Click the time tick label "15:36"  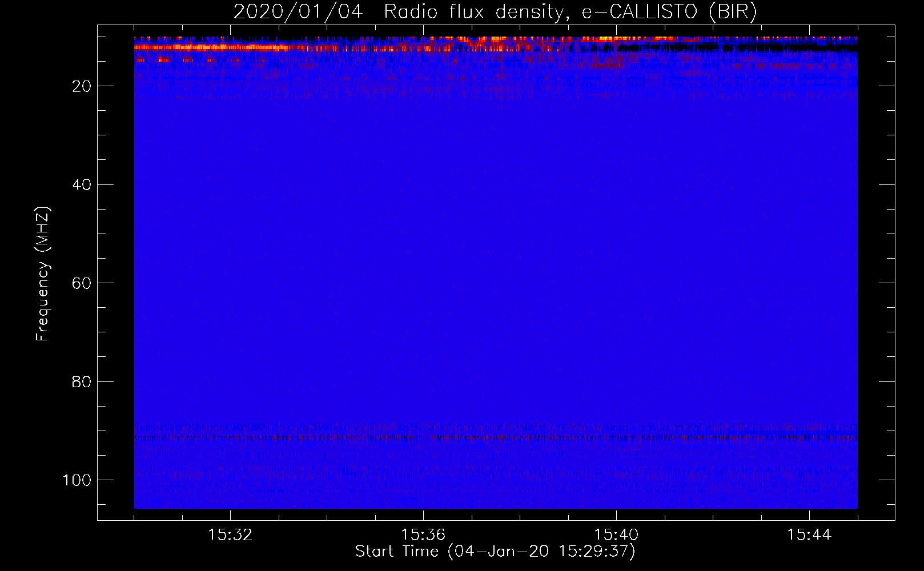tap(423, 535)
